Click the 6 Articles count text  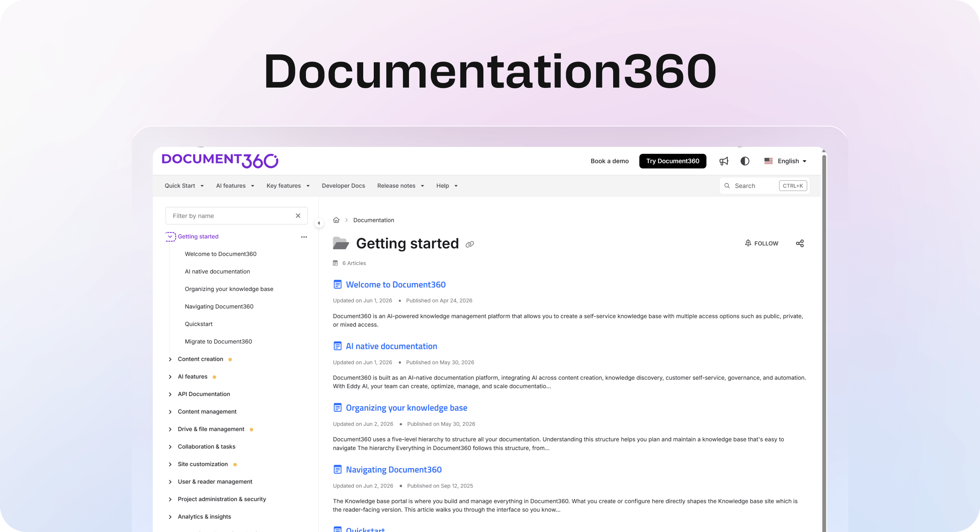click(354, 263)
